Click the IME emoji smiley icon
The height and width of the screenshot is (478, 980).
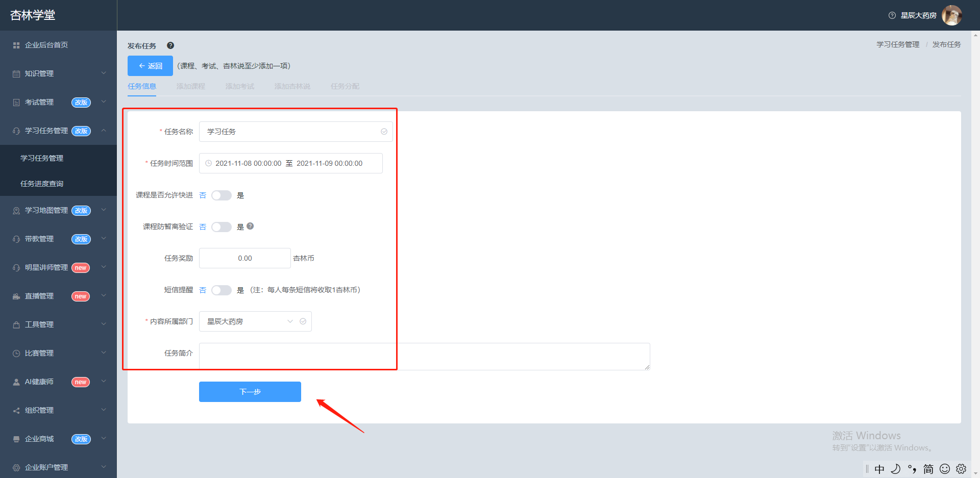point(945,469)
